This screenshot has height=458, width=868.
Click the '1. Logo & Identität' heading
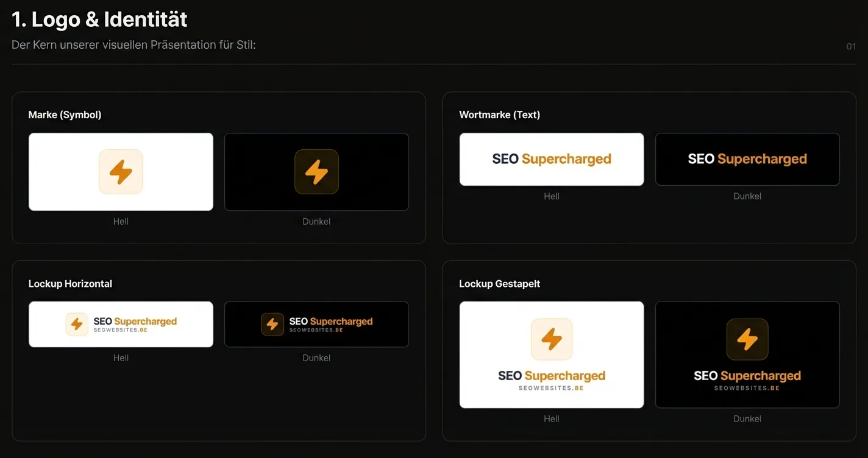(x=99, y=19)
